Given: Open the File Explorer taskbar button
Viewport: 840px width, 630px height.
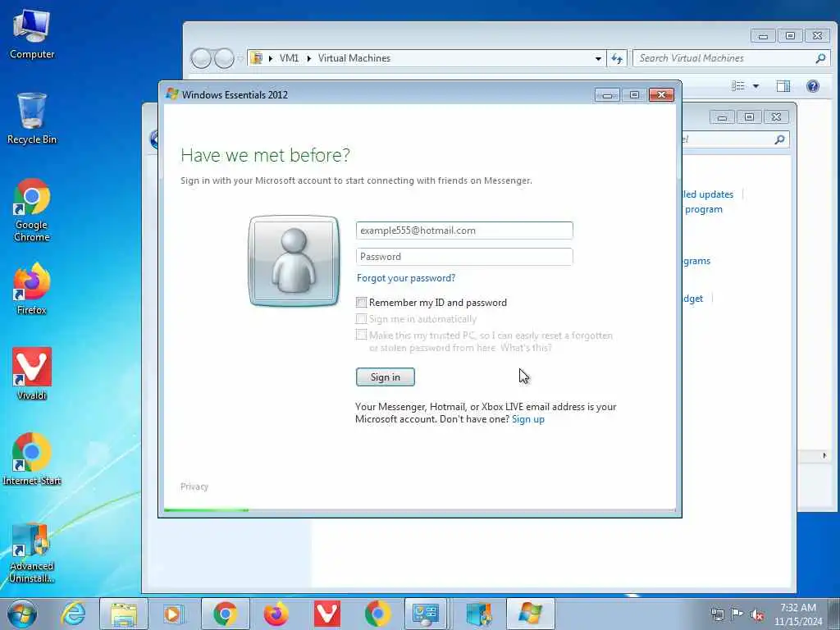Looking at the screenshot, I should [x=124, y=614].
